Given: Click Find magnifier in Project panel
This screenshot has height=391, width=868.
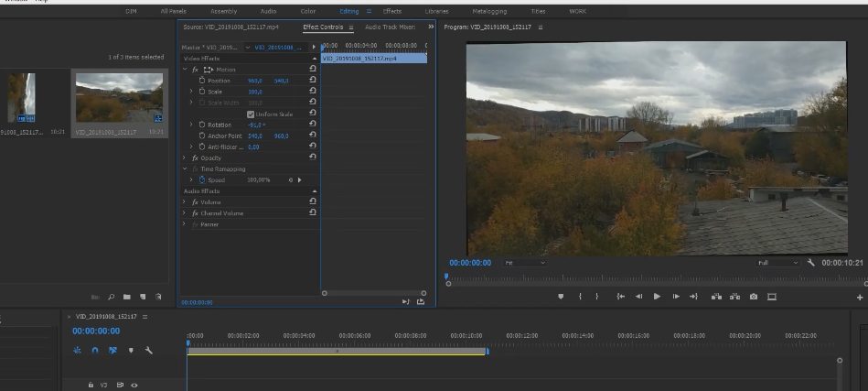Looking at the screenshot, I should point(112,297).
